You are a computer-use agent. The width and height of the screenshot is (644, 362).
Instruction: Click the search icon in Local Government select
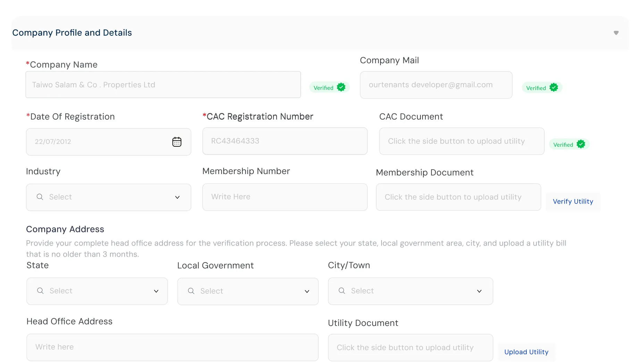pos(191,291)
